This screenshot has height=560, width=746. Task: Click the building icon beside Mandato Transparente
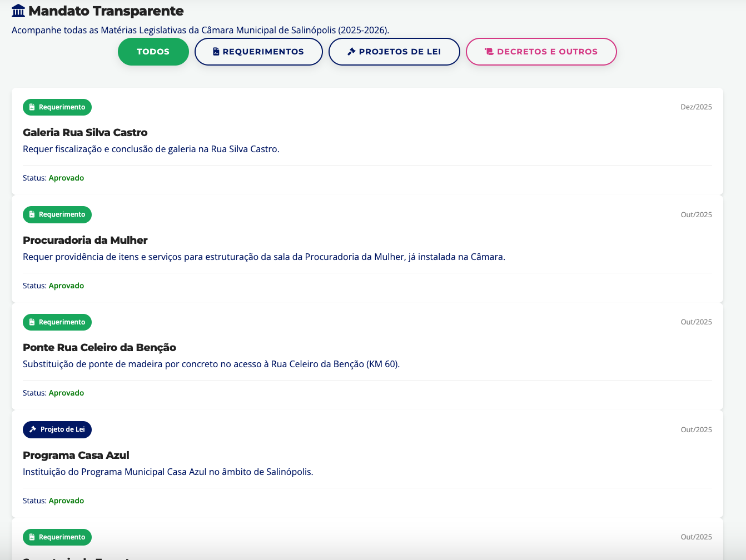click(18, 11)
